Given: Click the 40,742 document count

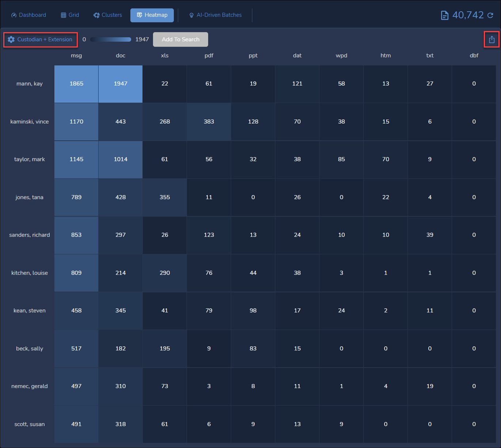Looking at the screenshot, I should [468, 15].
